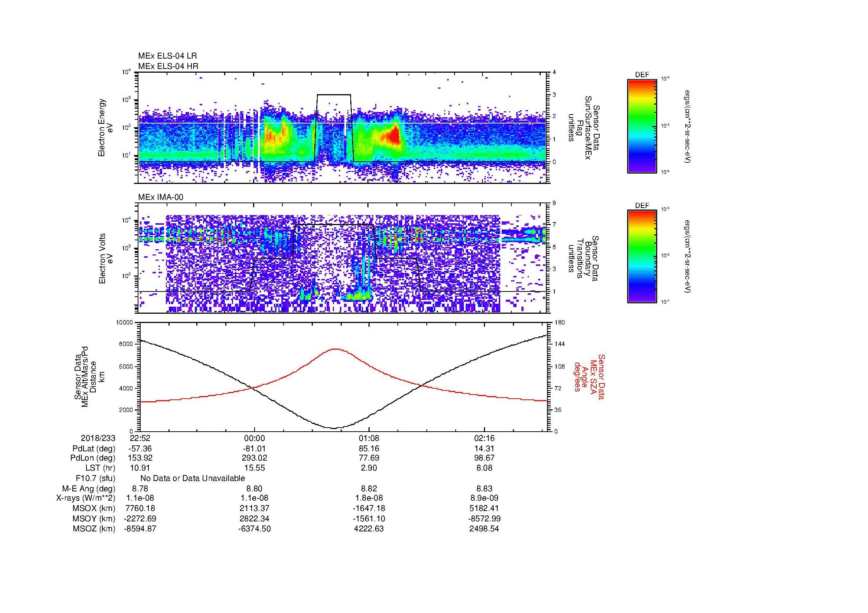Click the MSOY value '2822.34'

[x=255, y=518]
